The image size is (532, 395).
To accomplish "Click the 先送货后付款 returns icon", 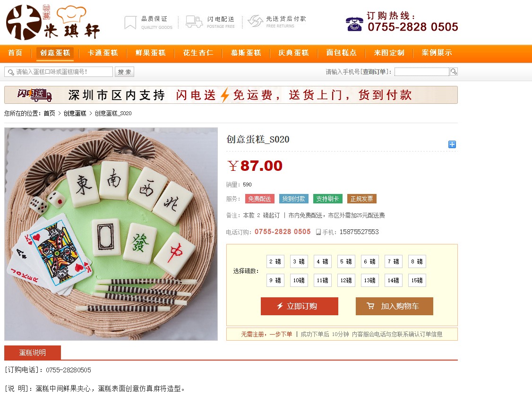I will pyautogui.click(x=256, y=21).
